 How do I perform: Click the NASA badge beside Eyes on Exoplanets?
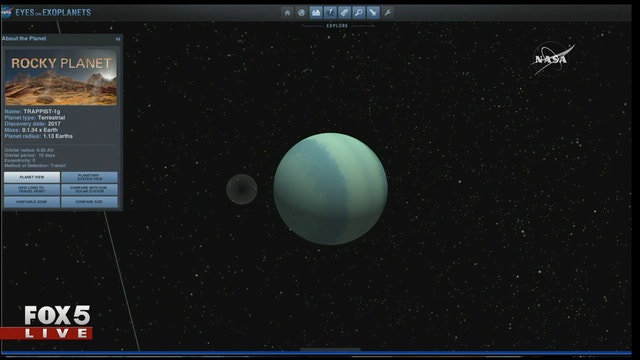pos(7,12)
